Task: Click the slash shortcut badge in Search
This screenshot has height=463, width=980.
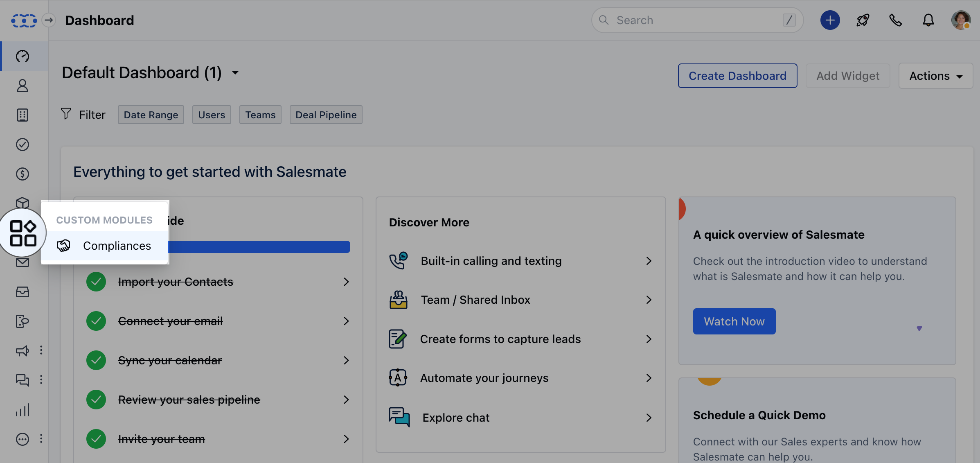Action: (789, 20)
